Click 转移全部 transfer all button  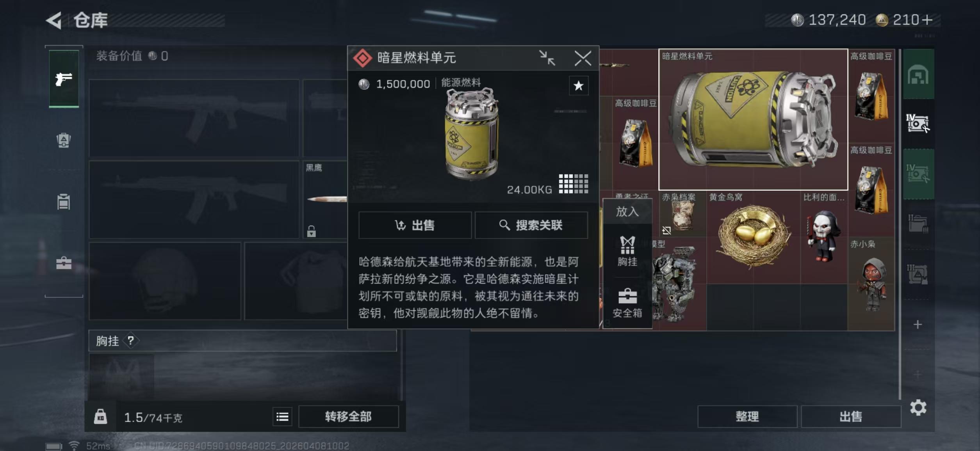[x=348, y=416]
